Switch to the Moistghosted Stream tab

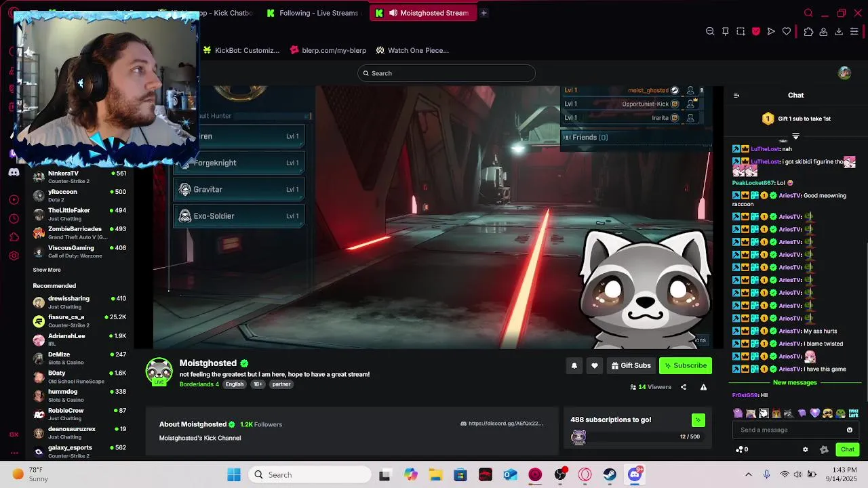tap(423, 13)
